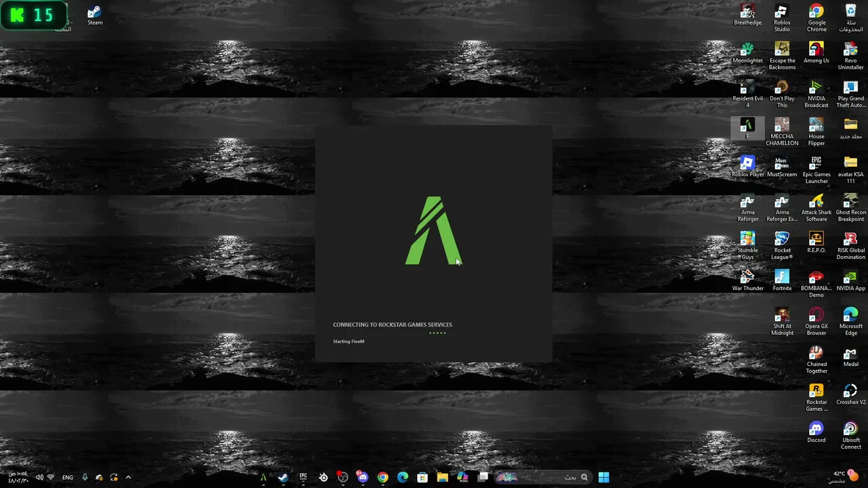Select the Arabic-named new folder
The height and width of the screenshot is (488, 868).
[x=850, y=129]
